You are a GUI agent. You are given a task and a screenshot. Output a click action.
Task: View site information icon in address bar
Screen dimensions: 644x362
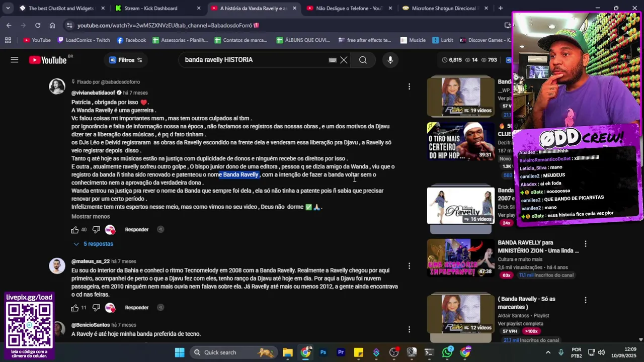[69, 25]
